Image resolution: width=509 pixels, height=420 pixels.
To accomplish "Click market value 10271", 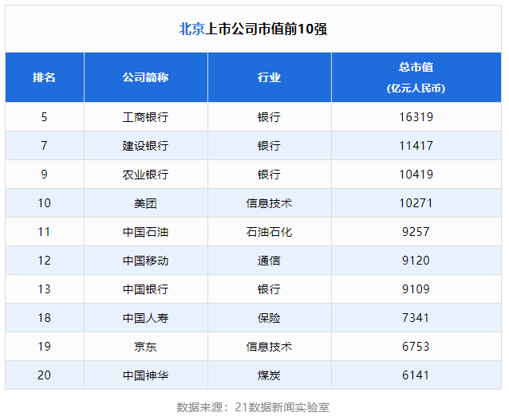I will coord(416,203).
